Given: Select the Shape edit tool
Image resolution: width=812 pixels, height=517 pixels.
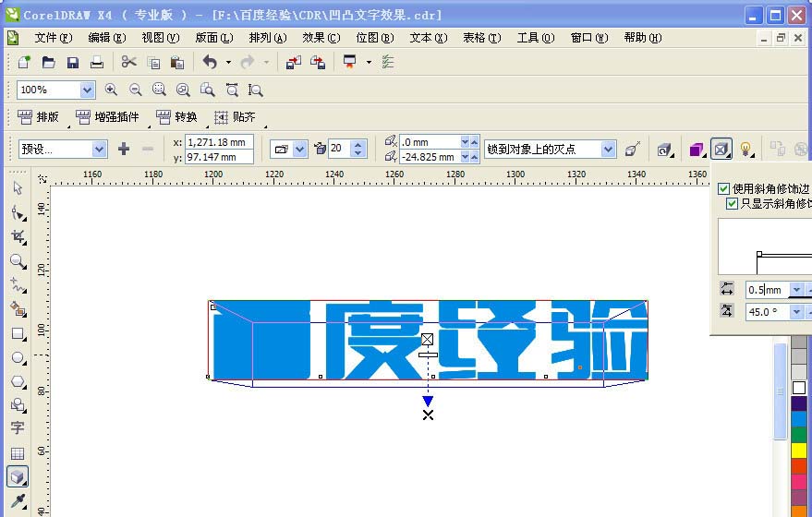Looking at the screenshot, I should (18, 212).
